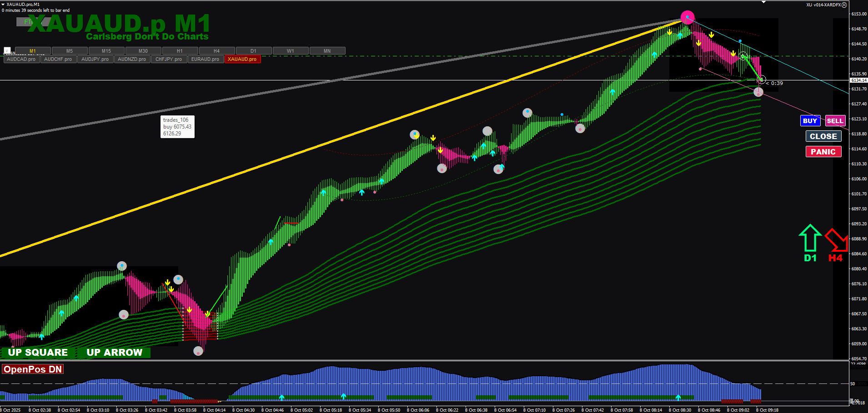The image size is (868, 413).
Task: Click the green D1 up arrow icon
Action: (x=810, y=238)
